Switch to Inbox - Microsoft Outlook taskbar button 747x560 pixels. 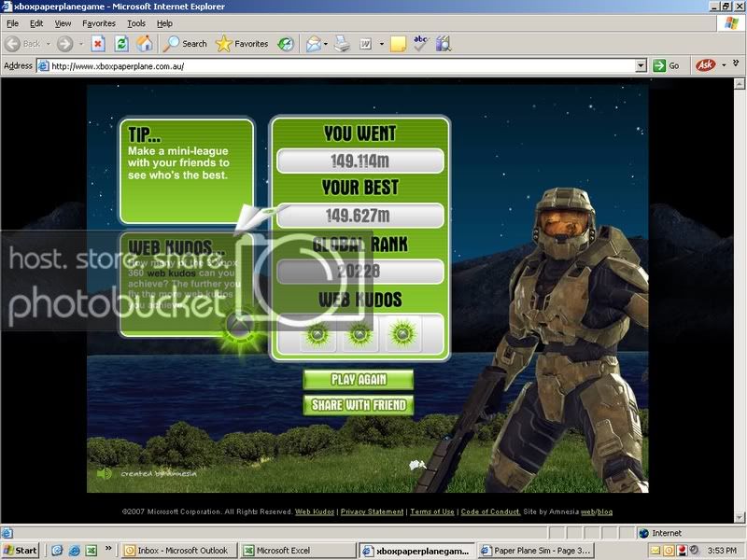(178, 551)
